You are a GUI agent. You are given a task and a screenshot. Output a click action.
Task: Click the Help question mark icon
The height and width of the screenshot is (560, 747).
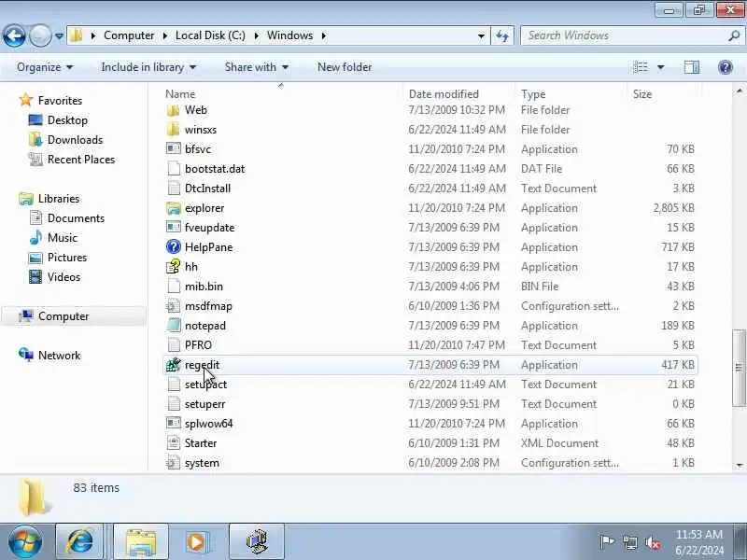pyautogui.click(x=726, y=67)
